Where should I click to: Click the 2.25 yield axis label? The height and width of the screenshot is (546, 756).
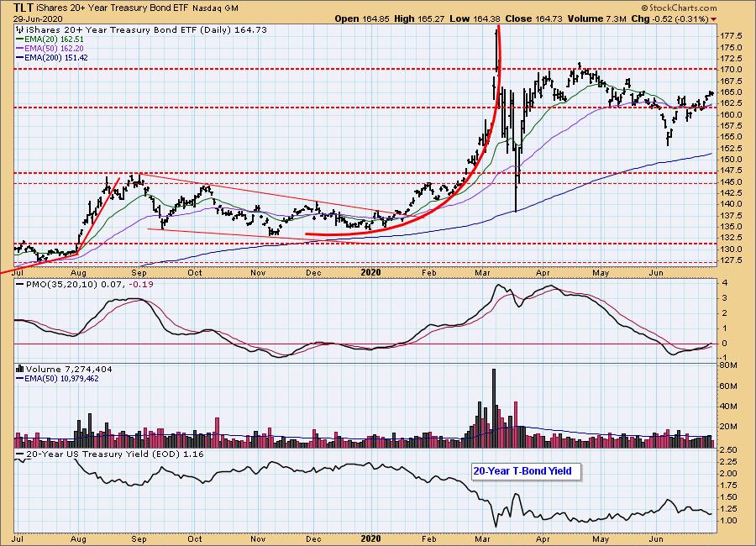[728, 462]
